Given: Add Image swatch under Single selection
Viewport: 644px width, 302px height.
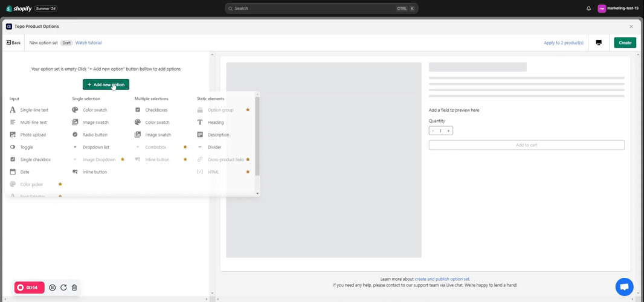Looking at the screenshot, I should coord(90,123).
